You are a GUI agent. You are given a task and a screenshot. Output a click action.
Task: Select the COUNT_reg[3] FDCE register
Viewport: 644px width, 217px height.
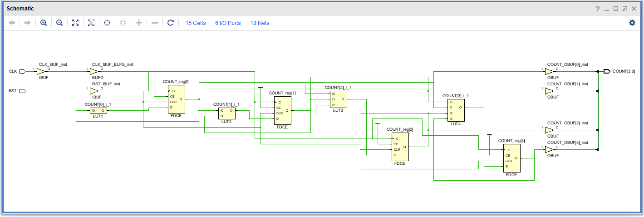(511, 158)
